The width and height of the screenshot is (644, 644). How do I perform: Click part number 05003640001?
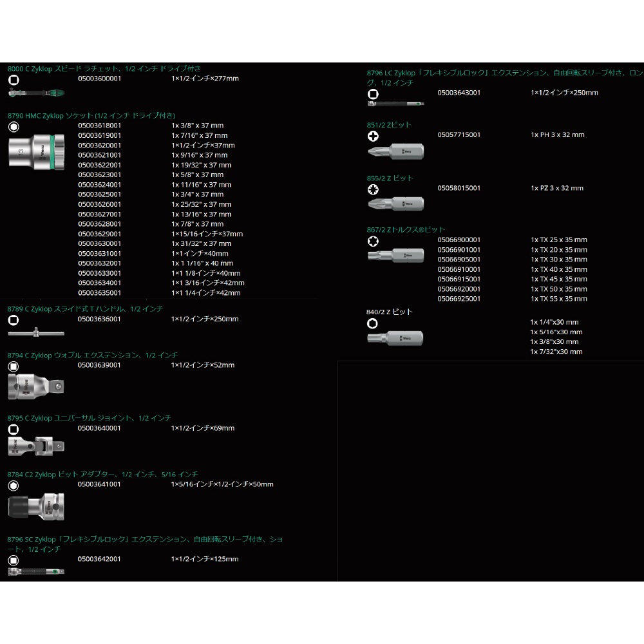coord(99,428)
